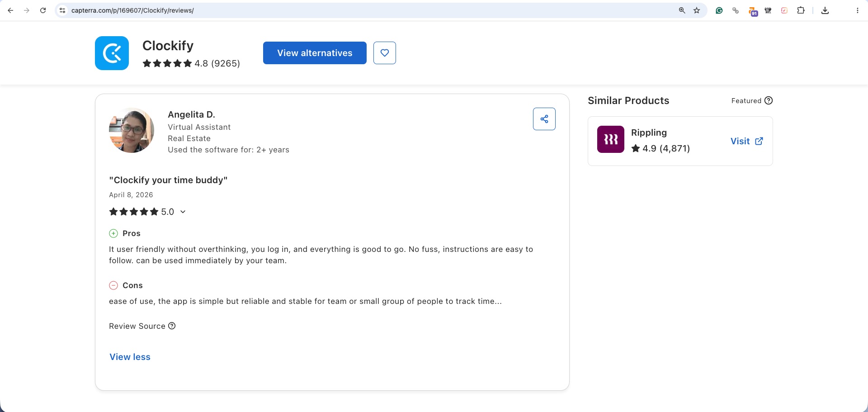
Task: Click the "Virtual Assistant" job title
Action: coord(199,127)
